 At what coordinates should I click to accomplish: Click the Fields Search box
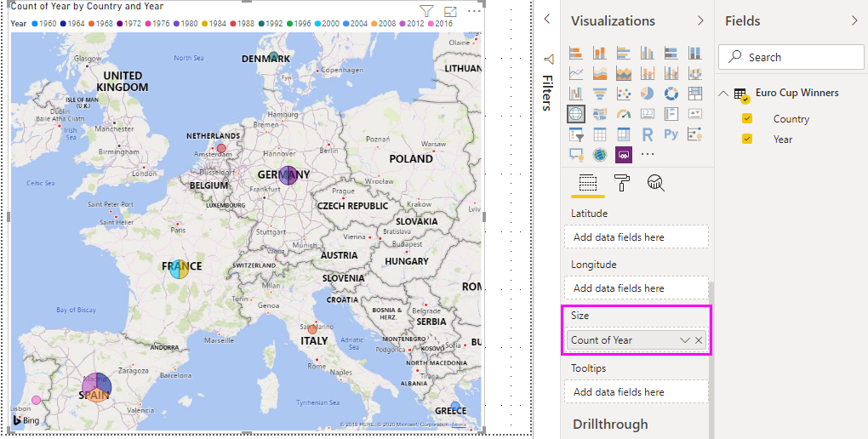(791, 57)
